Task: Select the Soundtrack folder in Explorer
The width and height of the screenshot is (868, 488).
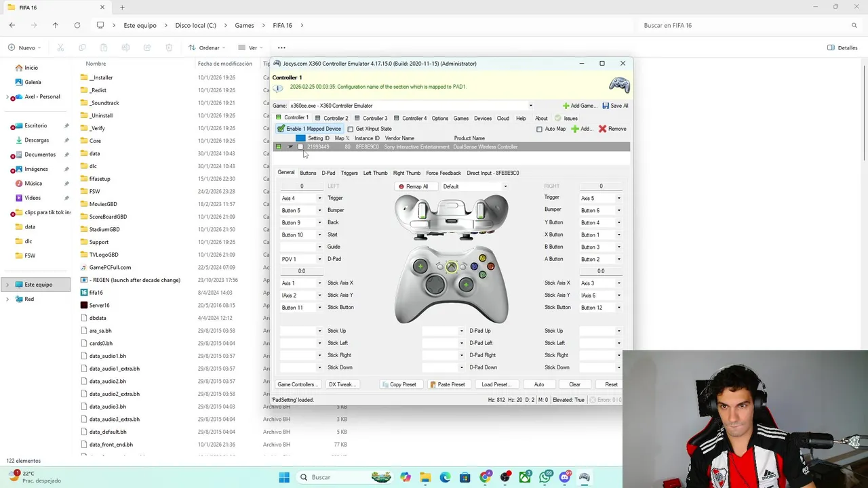Action: (x=104, y=103)
